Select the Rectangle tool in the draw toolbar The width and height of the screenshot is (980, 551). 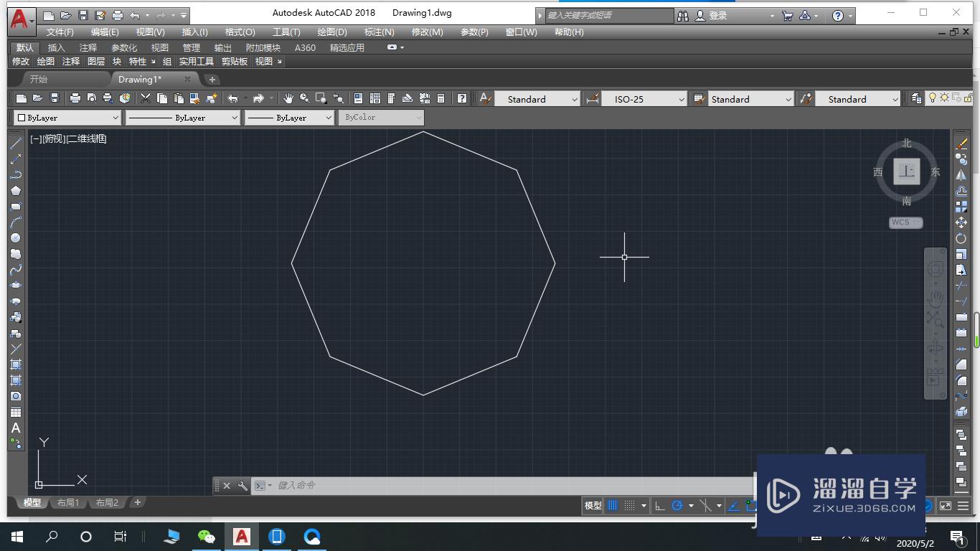coord(16,207)
